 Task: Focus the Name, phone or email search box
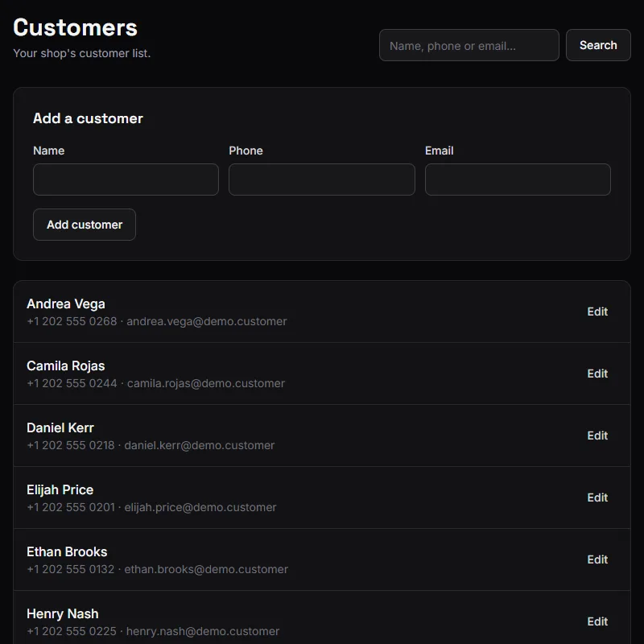coord(469,45)
